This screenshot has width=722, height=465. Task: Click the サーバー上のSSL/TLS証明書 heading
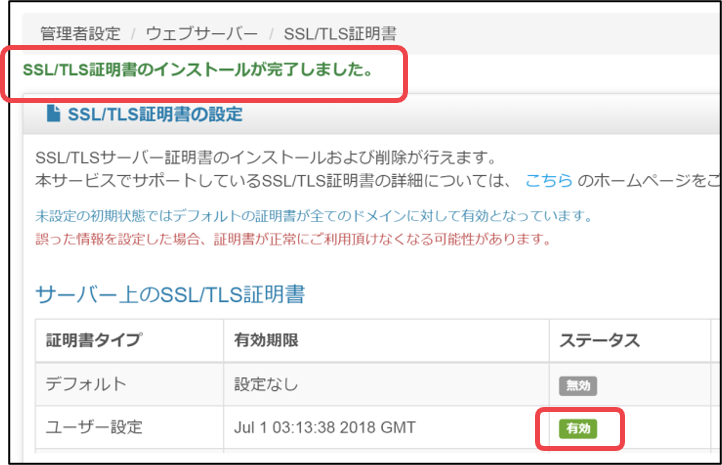pos(170,294)
